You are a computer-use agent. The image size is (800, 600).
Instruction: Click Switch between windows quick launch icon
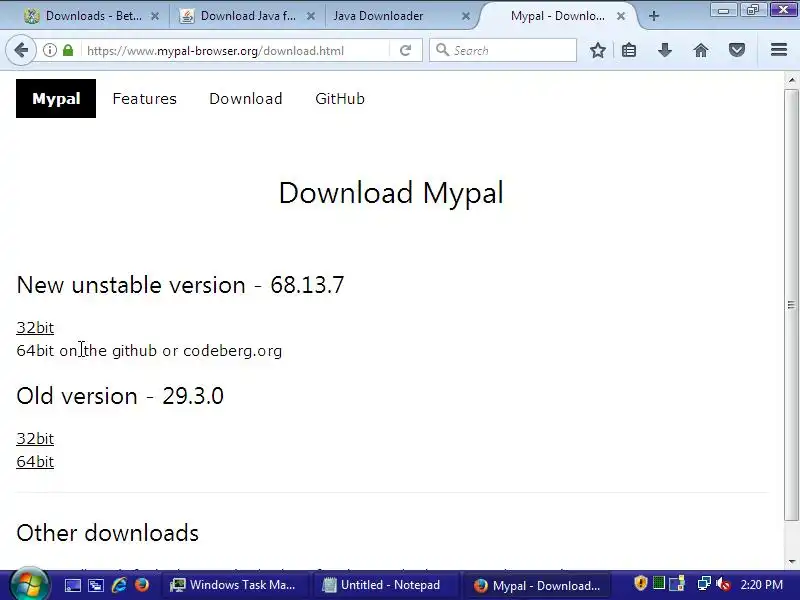(x=95, y=585)
